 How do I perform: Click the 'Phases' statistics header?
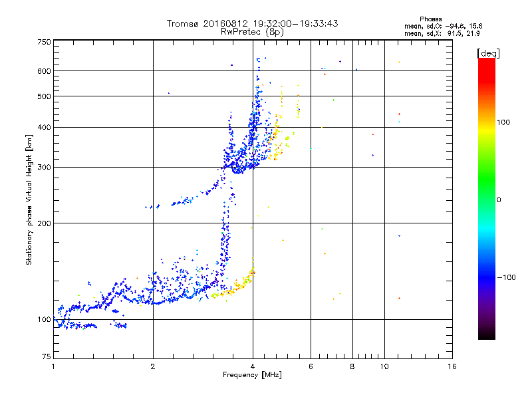pos(430,19)
